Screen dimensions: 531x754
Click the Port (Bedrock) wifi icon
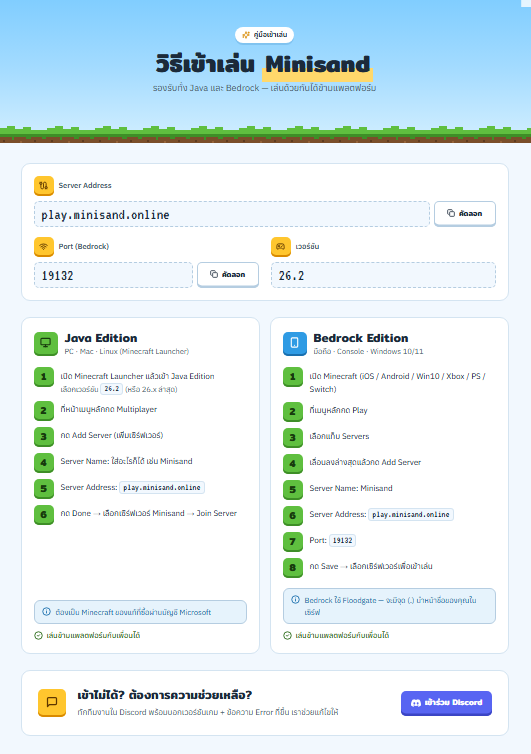click(44, 247)
